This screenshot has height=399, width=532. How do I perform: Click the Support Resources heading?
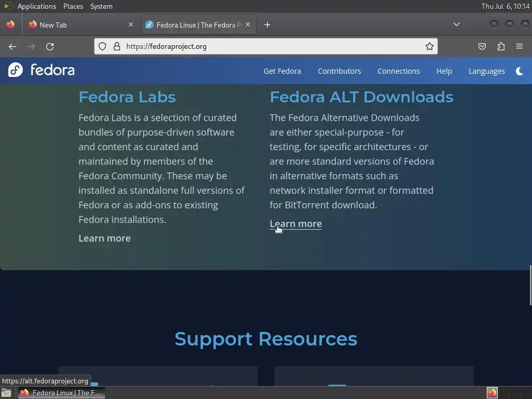point(266,339)
